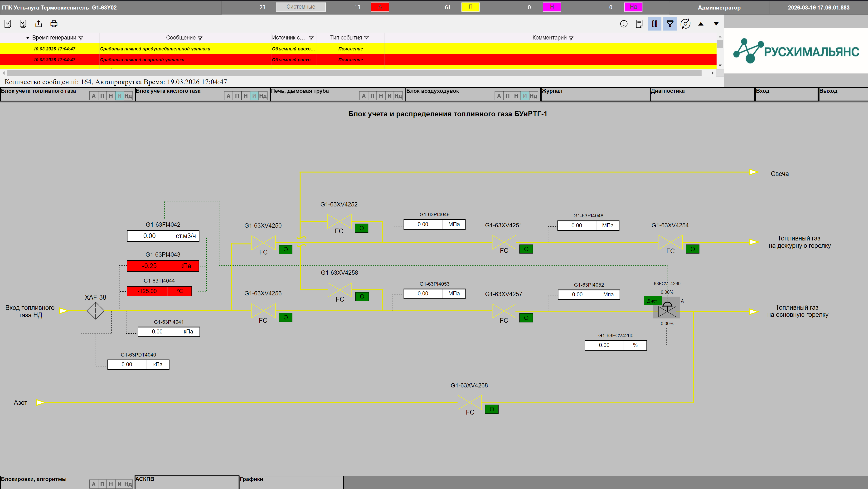This screenshot has height=489, width=868.
Task: Click the green Дист. mode indicator
Action: pyautogui.click(x=652, y=301)
